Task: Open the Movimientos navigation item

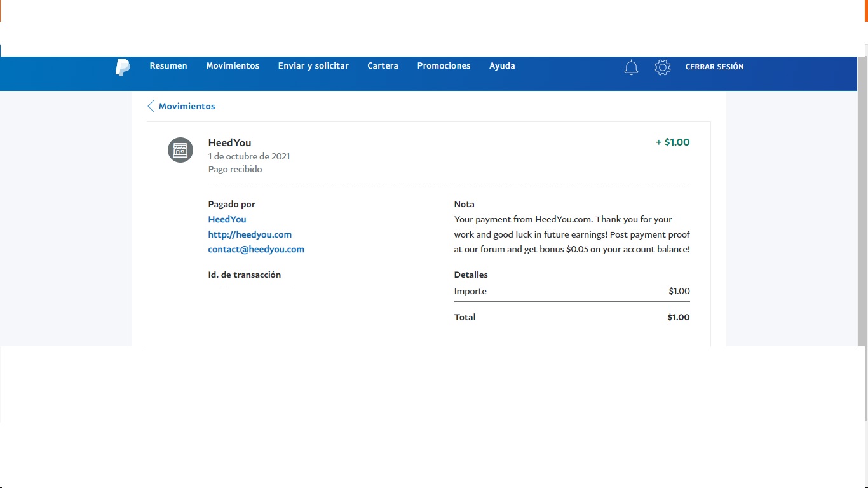Action: tap(233, 65)
